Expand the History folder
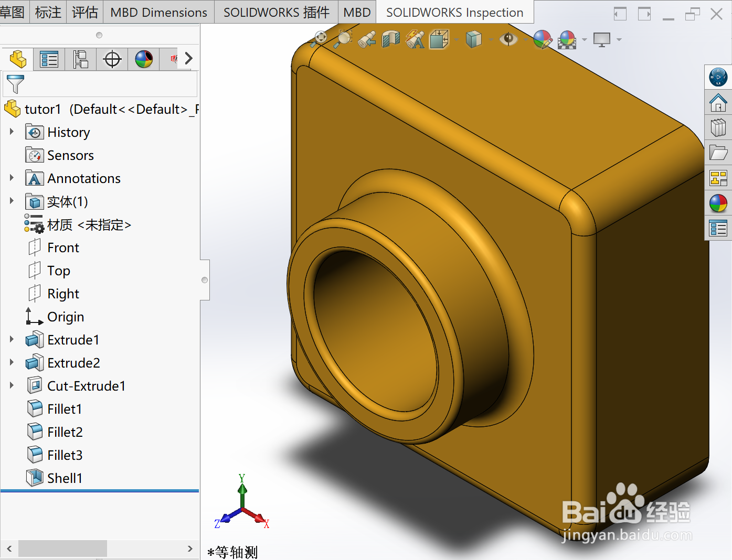 (x=12, y=132)
